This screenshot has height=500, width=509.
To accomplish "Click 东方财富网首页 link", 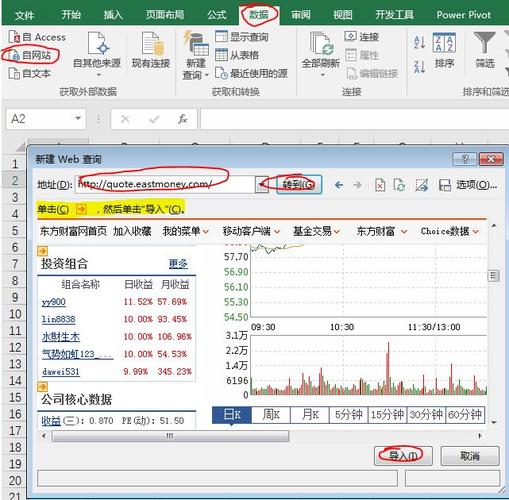I will click(73, 231).
